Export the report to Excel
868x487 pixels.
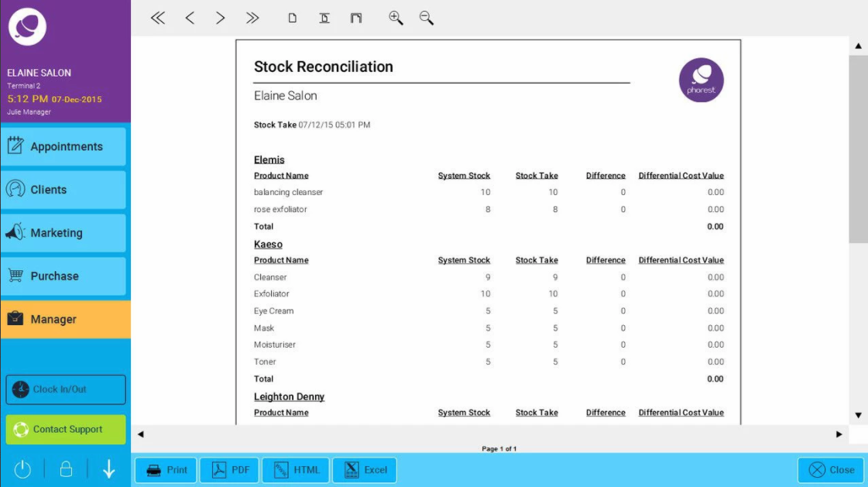click(365, 470)
